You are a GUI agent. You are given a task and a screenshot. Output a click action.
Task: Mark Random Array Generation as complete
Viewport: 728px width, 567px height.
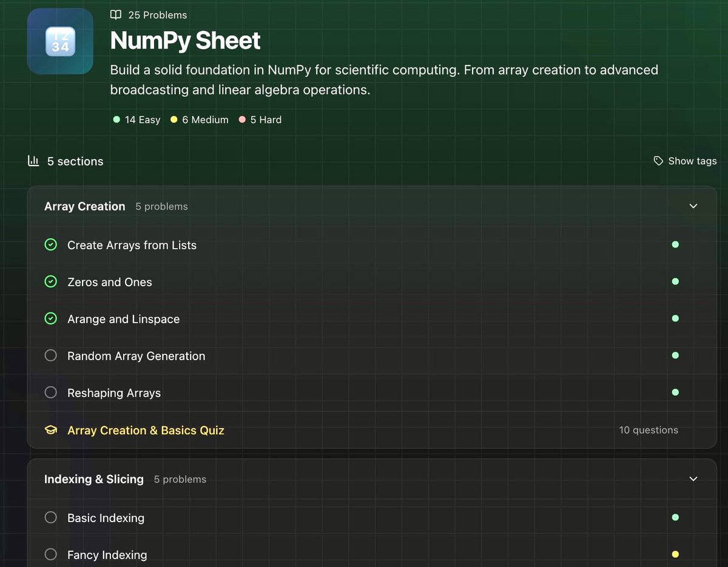pyautogui.click(x=51, y=356)
